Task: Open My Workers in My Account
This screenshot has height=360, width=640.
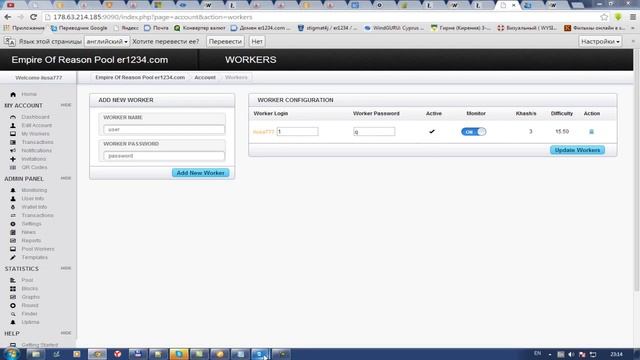Action: coord(35,134)
